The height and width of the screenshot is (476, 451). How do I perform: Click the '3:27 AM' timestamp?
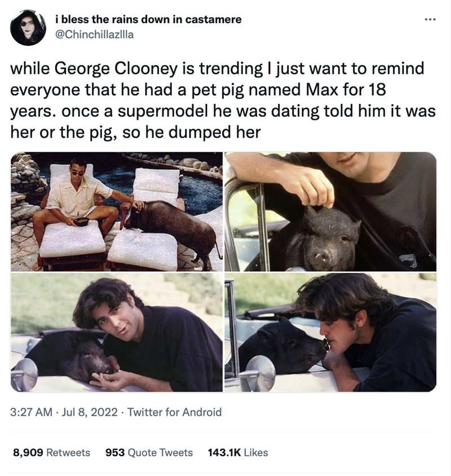[x=30, y=412]
